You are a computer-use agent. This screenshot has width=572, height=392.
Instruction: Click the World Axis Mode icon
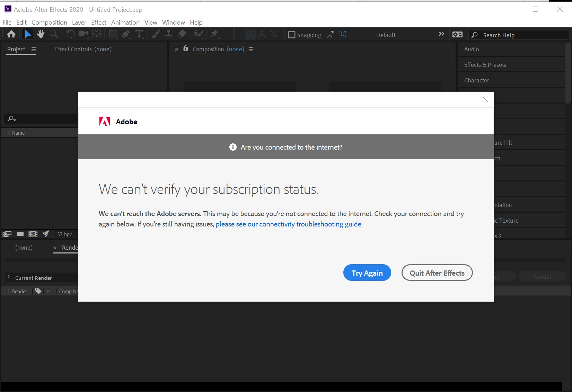(262, 34)
